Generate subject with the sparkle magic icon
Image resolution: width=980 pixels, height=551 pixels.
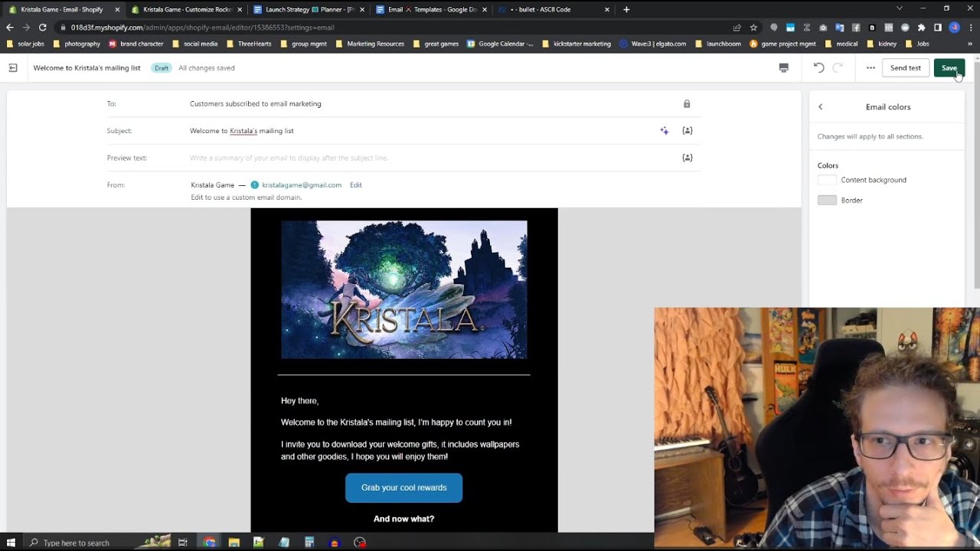point(665,131)
